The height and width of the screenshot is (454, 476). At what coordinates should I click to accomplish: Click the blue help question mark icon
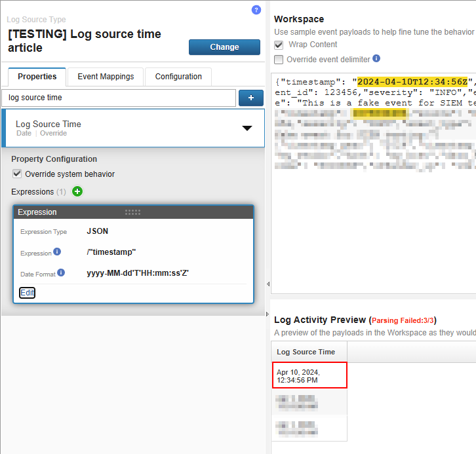tap(256, 10)
